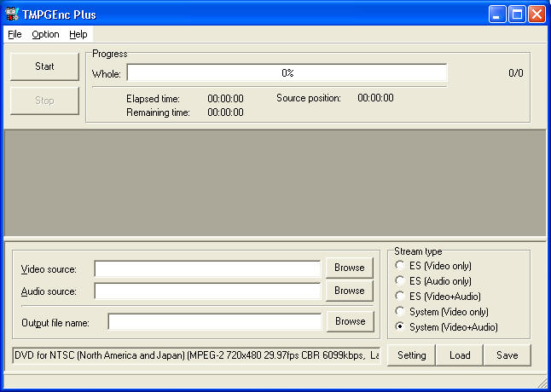Open the File menu
The width and height of the screenshot is (551, 392).
click(14, 34)
